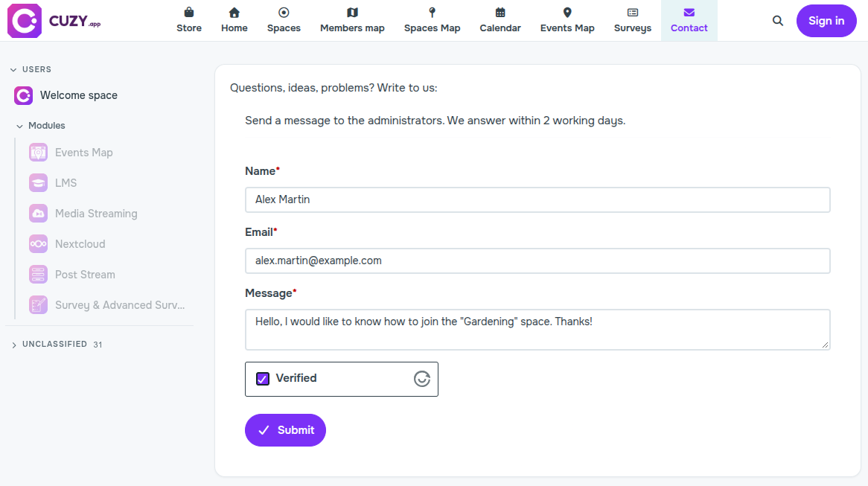
Task: Open Survey & Advanced Surv... link
Action: [x=120, y=305]
